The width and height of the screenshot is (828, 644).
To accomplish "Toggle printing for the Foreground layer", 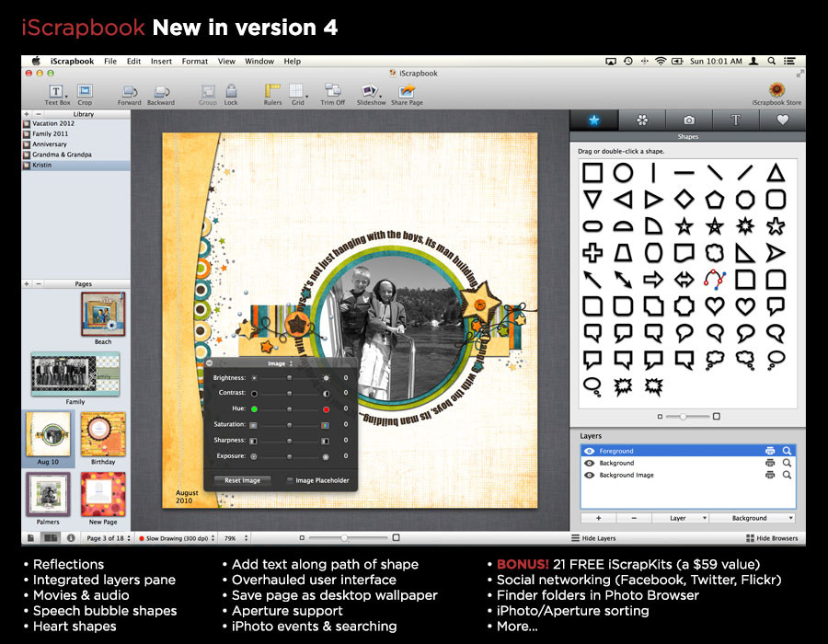I will click(770, 451).
